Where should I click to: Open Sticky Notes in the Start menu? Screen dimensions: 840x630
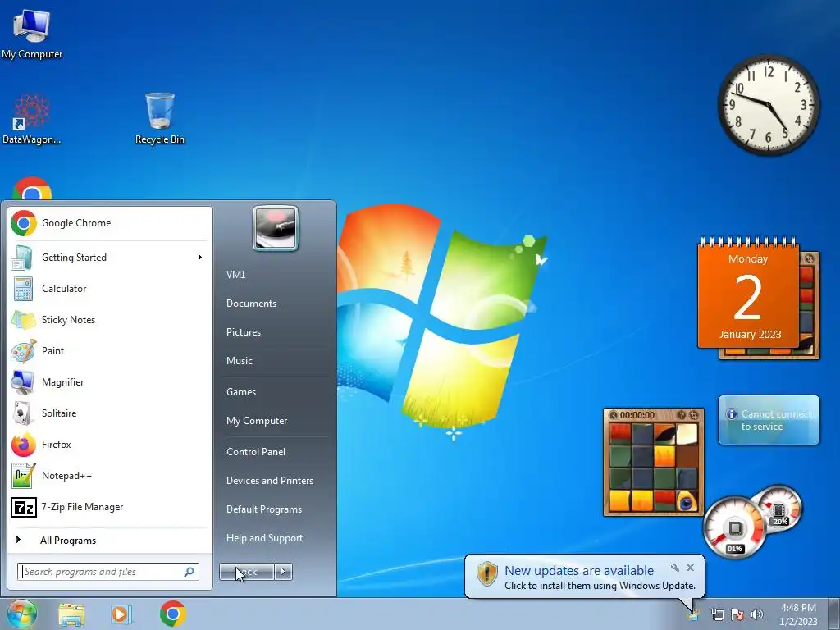(x=110, y=320)
